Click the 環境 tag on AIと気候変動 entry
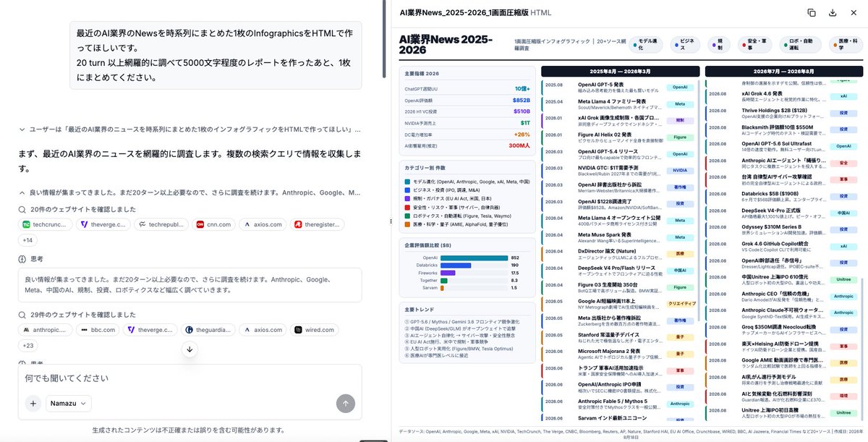 [x=844, y=396]
